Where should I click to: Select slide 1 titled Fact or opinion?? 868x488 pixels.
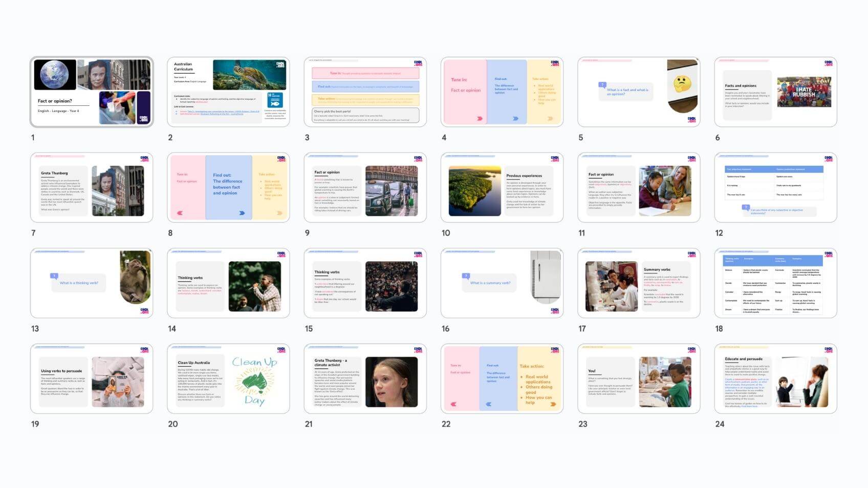[92, 92]
